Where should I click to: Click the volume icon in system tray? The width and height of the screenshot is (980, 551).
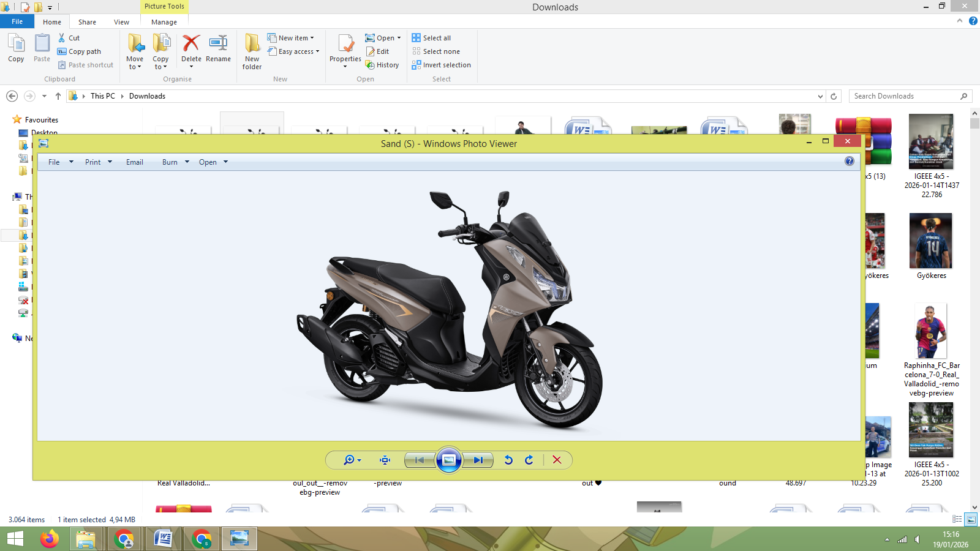pos(917,539)
